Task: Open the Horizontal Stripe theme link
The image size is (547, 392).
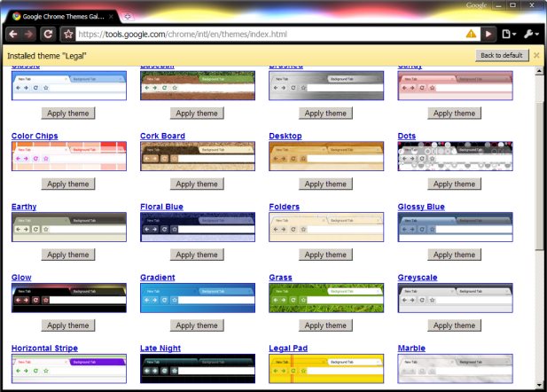Action: click(44, 348)
